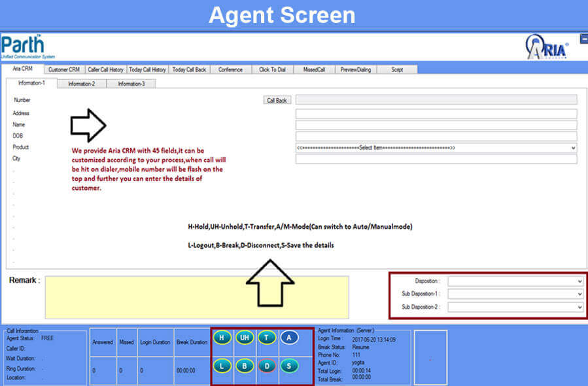Click the Address input field

click(x=436, y=114)
